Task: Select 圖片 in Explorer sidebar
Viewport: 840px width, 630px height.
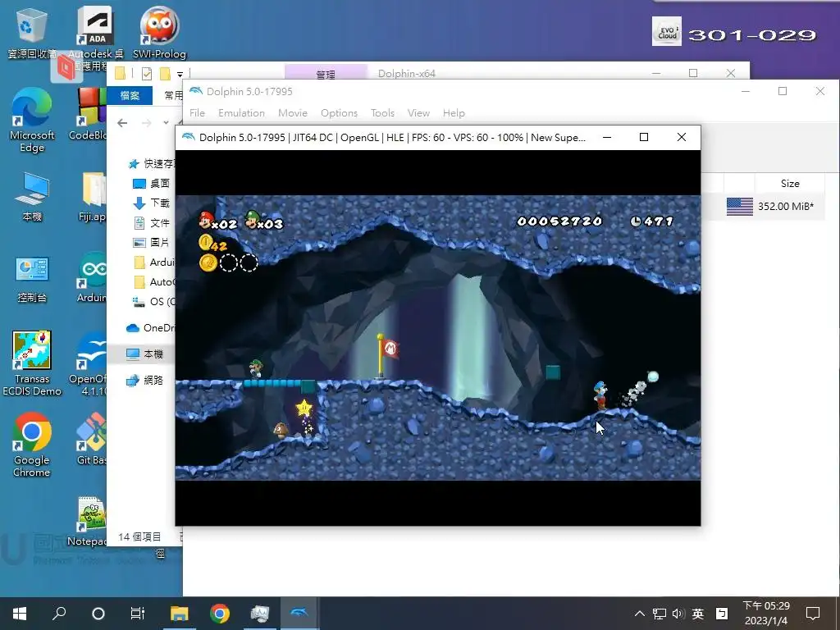Action: (152, 242)
